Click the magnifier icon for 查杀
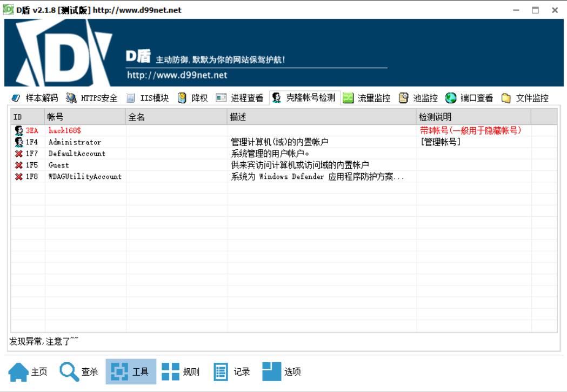 [x=69, y=372]
